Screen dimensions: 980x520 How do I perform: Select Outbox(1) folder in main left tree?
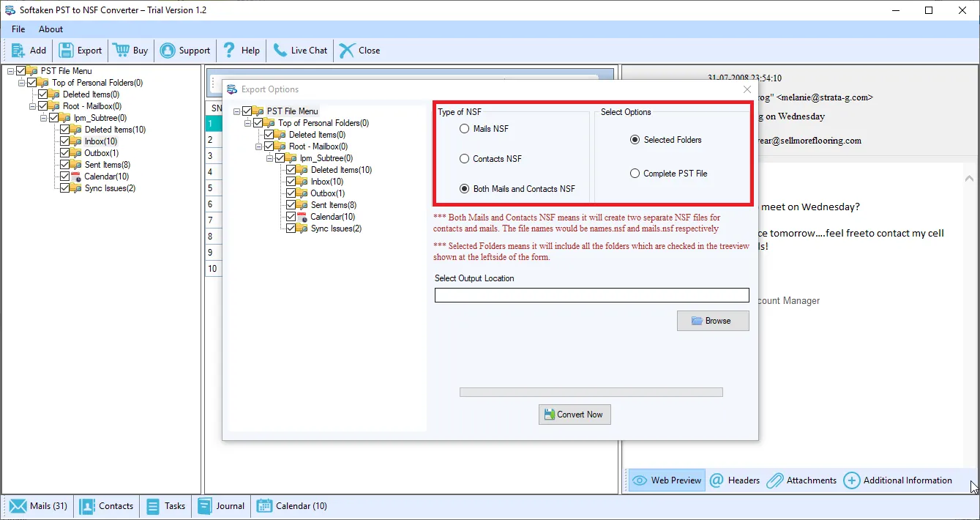102,153
